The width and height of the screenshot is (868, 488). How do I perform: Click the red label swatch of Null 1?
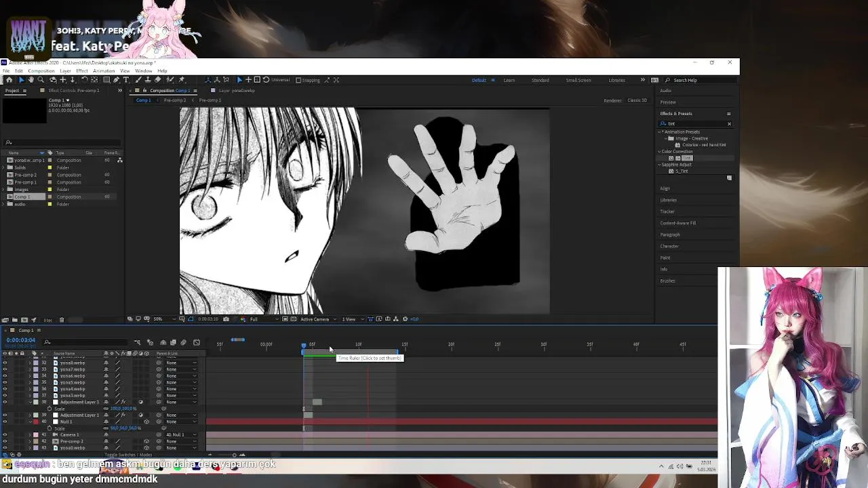point(36,422)
